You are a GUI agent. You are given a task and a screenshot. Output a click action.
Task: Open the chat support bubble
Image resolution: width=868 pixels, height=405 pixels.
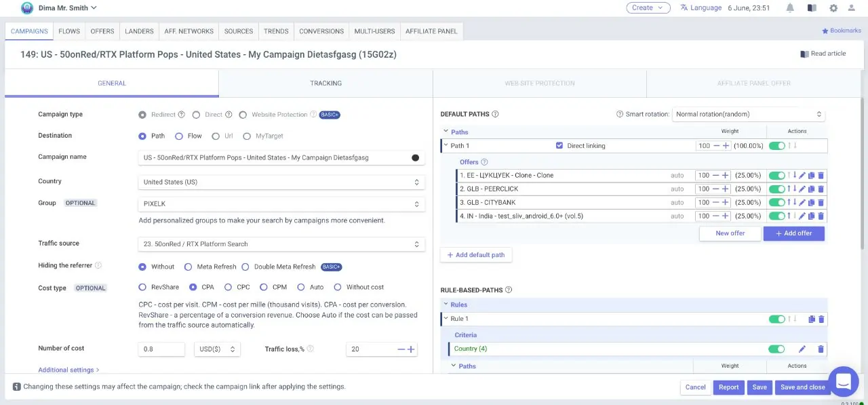click(843, 382)
